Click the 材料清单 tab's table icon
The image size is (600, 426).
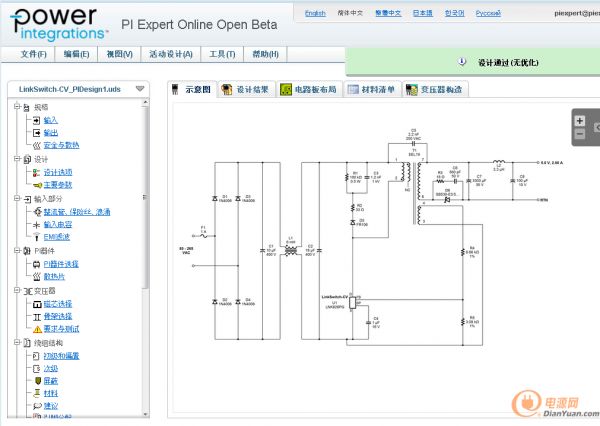pyautogui.click(x=353, y=90)
